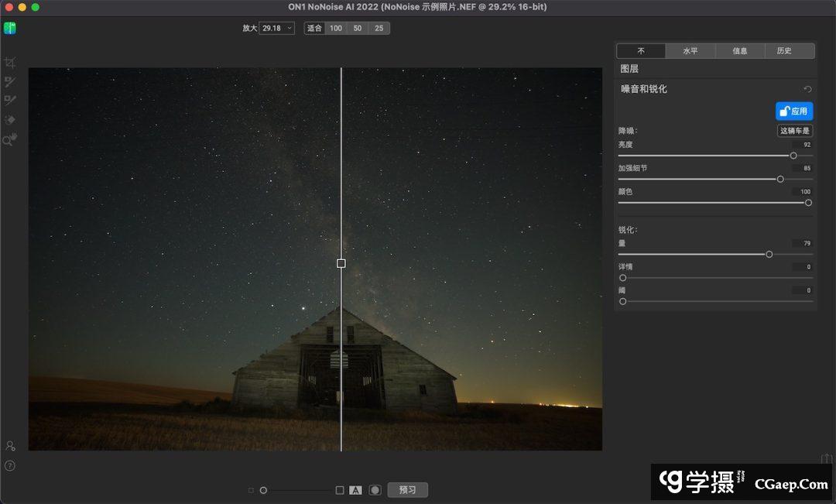Toggle the circular mask view button
Screen dimensions: 836x504
[375, 490]
